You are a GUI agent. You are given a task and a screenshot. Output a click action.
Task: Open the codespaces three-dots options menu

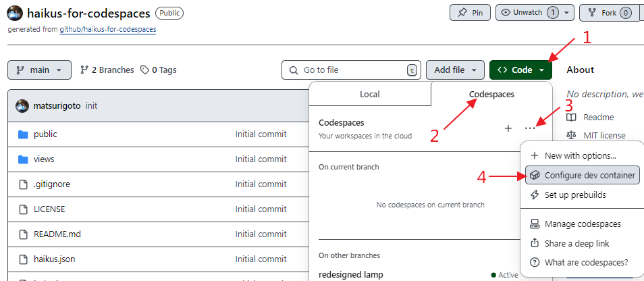point(531,128)
